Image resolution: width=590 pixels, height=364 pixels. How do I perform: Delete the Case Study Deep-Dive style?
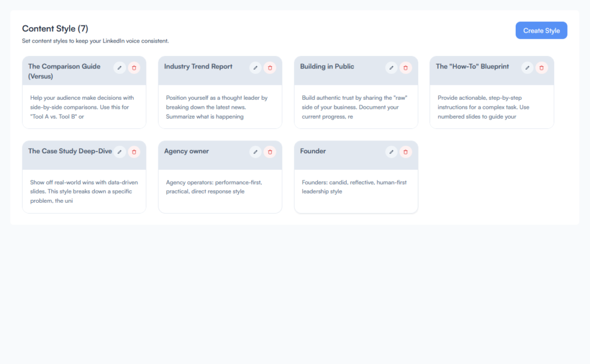click(x=134, y=152)
